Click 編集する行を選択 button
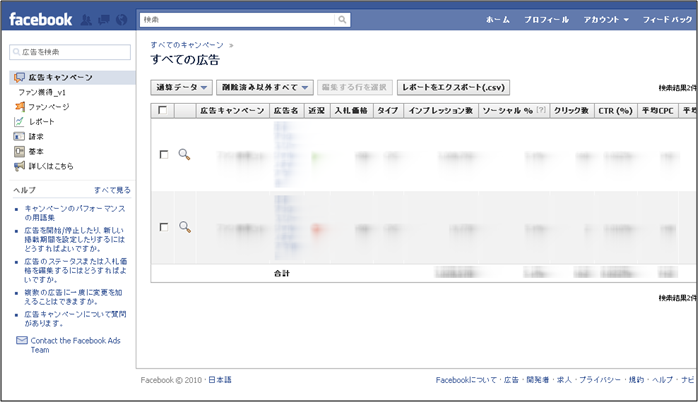This screenshot has height=402, width=698. (x=354, y=87)
